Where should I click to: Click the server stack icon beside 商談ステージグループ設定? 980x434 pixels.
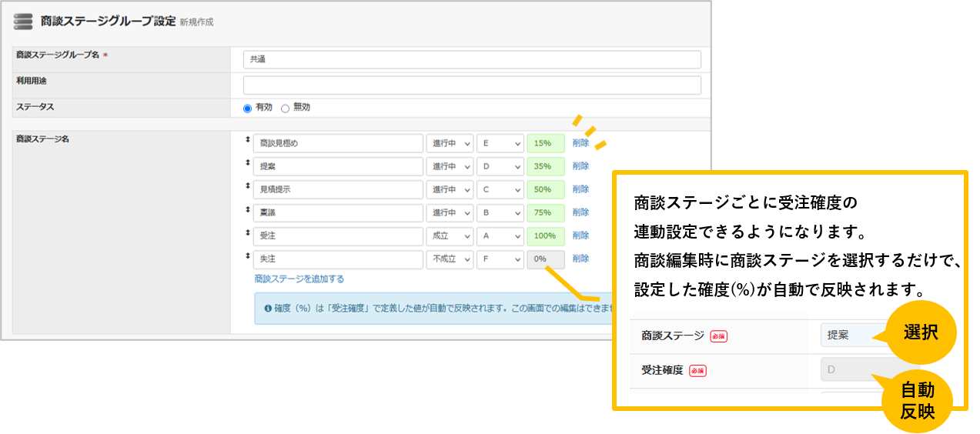point(23,22)
